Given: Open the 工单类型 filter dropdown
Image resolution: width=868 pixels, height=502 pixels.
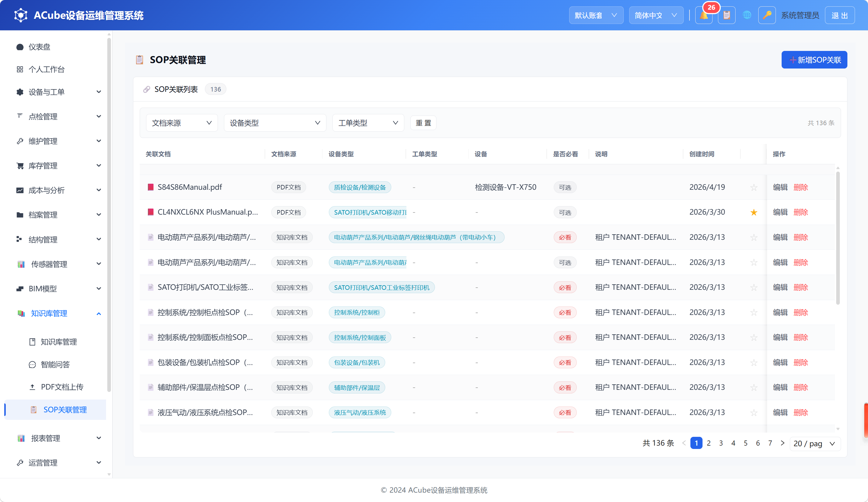Looking at the screenshot, I should pos(368,123).
